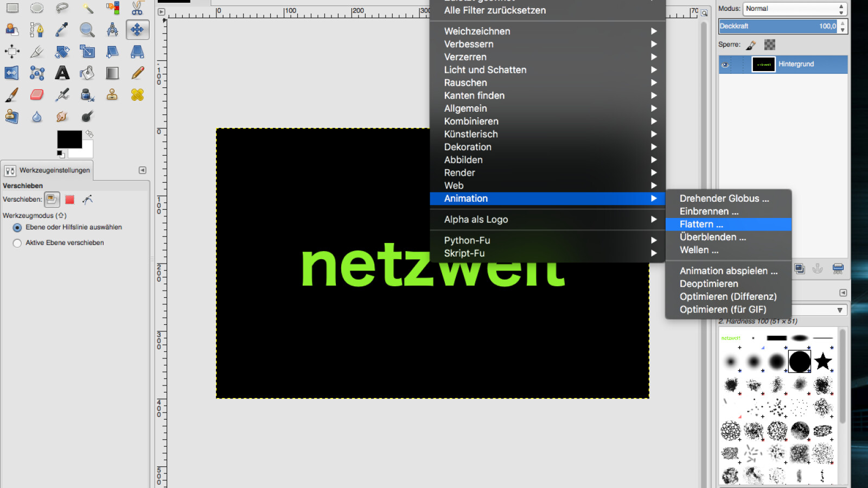Select the Flip tool
Image resolution: width=868 pixels, height=488 pixels.
click(x=12, y=73)
